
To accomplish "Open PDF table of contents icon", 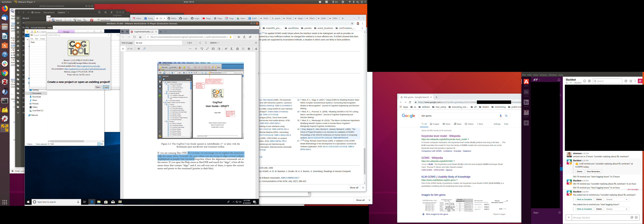I will point(138,49).
